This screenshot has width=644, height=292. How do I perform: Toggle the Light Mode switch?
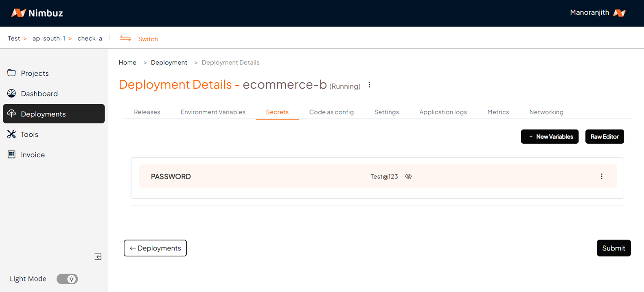[x=67, y=279]
